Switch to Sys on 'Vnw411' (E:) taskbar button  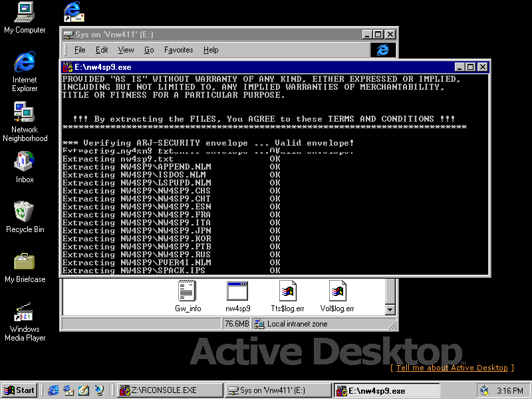pyautogui.click(x=277, y=390)
